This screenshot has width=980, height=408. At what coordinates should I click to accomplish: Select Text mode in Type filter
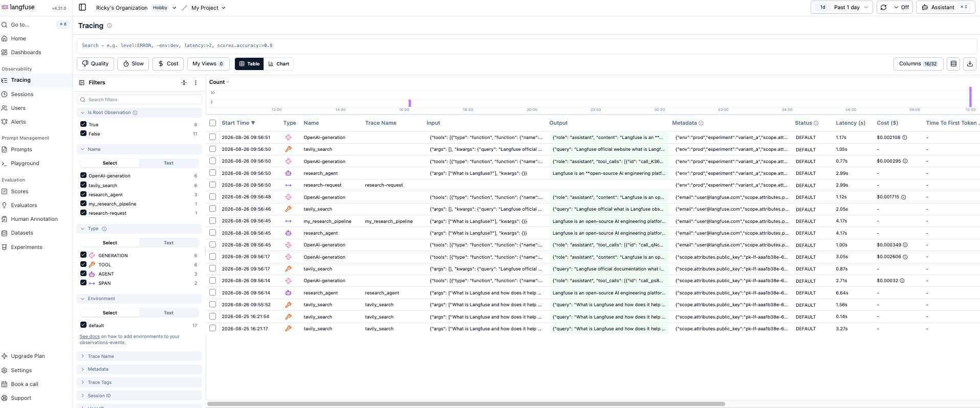[x=169, y=243]
